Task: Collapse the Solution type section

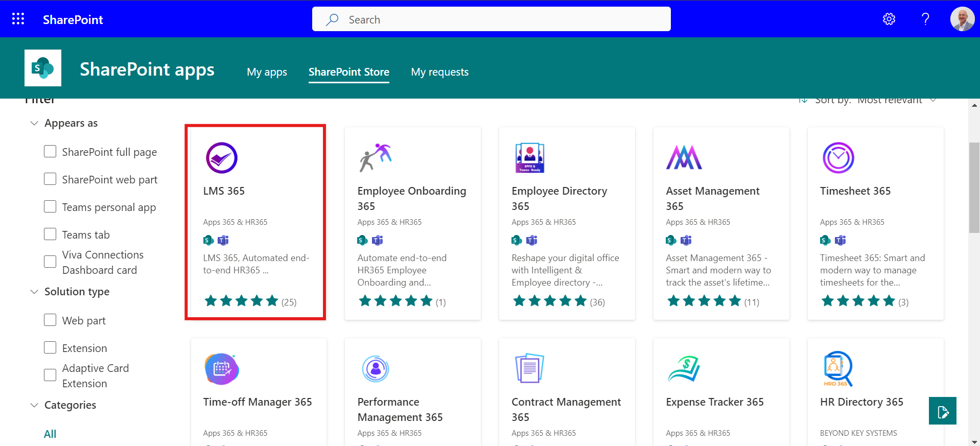Action: click(34, 292)
